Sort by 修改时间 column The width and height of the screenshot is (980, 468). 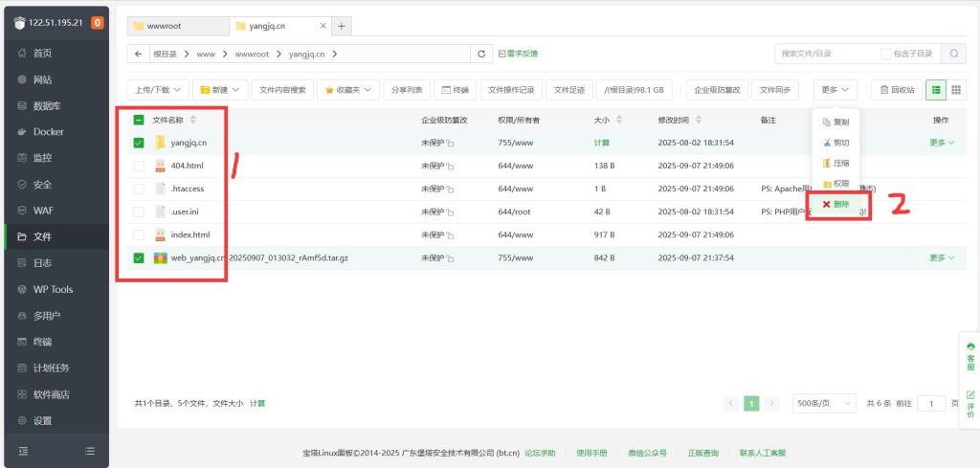[x=699, y=120]
